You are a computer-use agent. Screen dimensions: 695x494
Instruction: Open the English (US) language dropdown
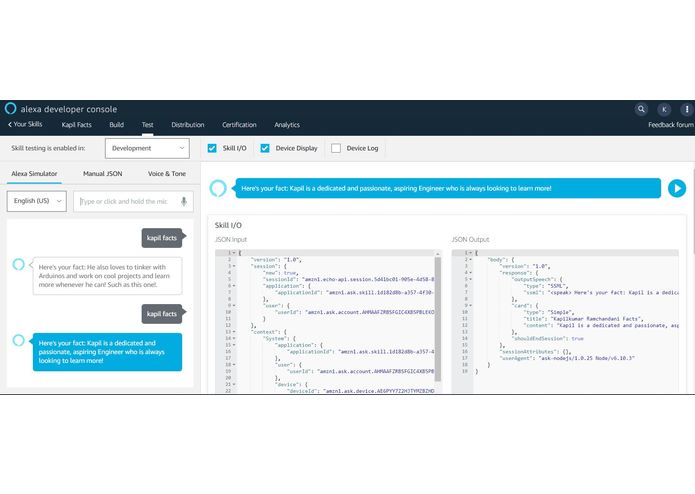(37, 201)
